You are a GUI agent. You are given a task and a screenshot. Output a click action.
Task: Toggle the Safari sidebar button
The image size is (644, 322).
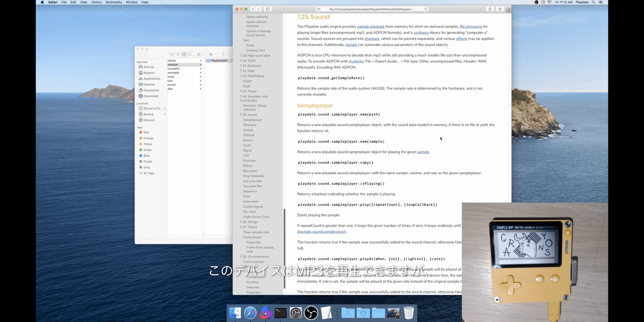[268, 9]
